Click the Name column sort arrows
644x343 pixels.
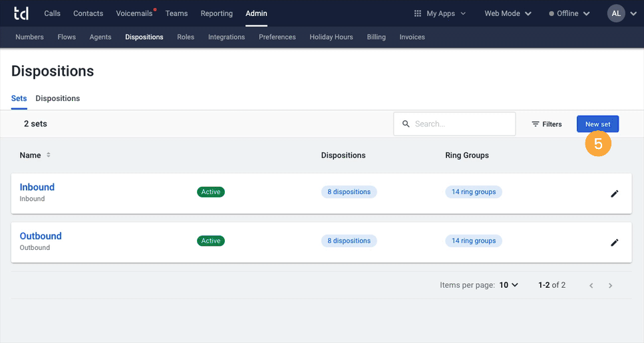click(x=48, y=156)
